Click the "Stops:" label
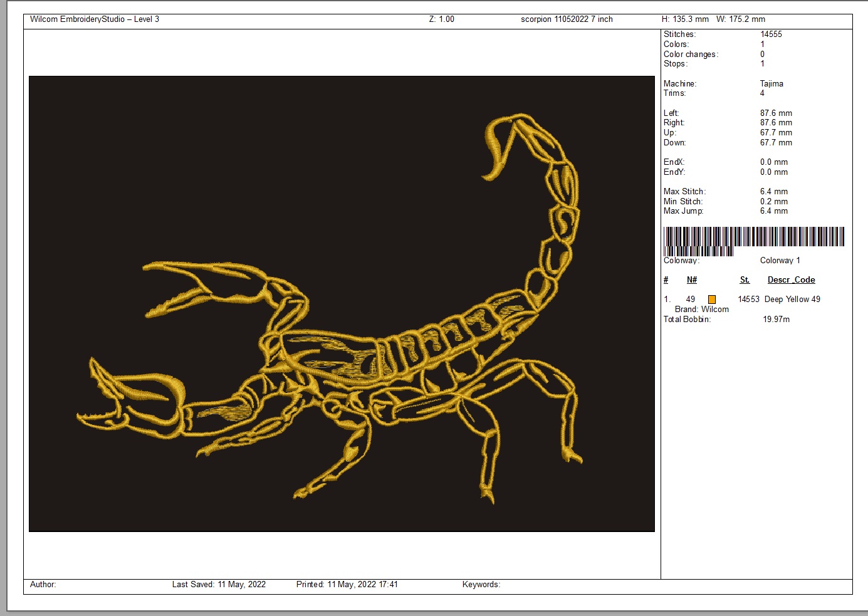The image size is (868, 616). (676, 64)
